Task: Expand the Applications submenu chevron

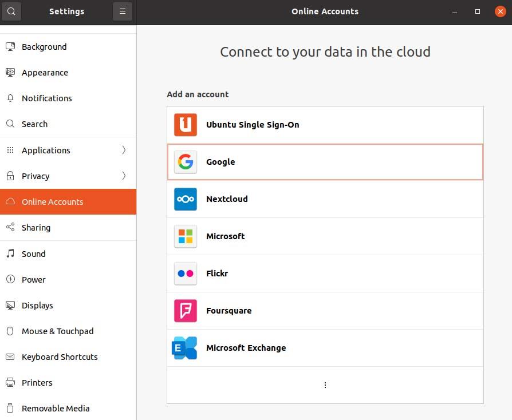Action: [x=124, y=150]
